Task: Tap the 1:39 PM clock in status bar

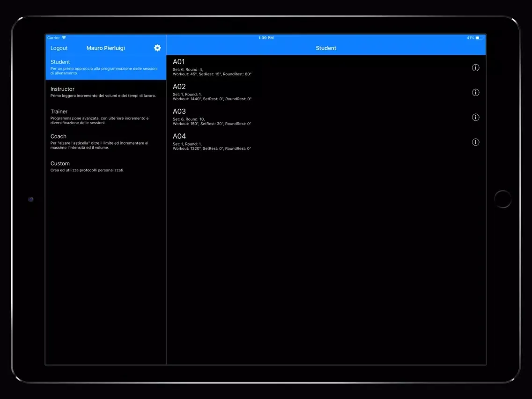Action: 266,37
